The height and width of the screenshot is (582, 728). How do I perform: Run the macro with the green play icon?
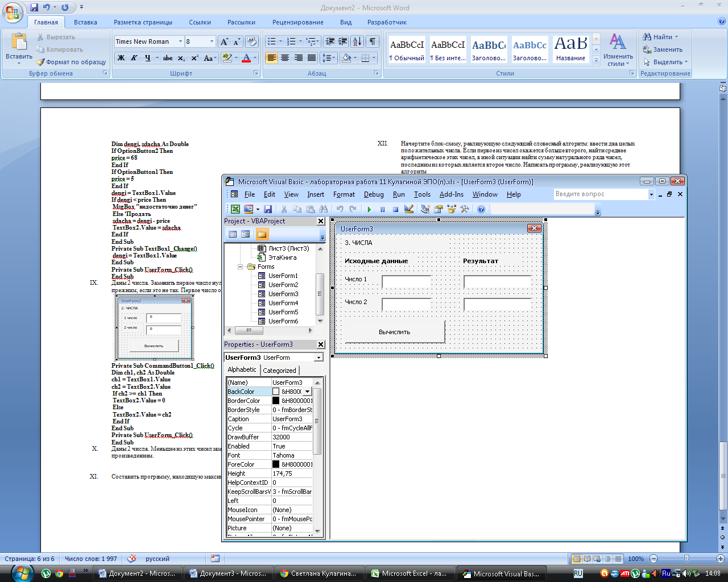(369, 209)
